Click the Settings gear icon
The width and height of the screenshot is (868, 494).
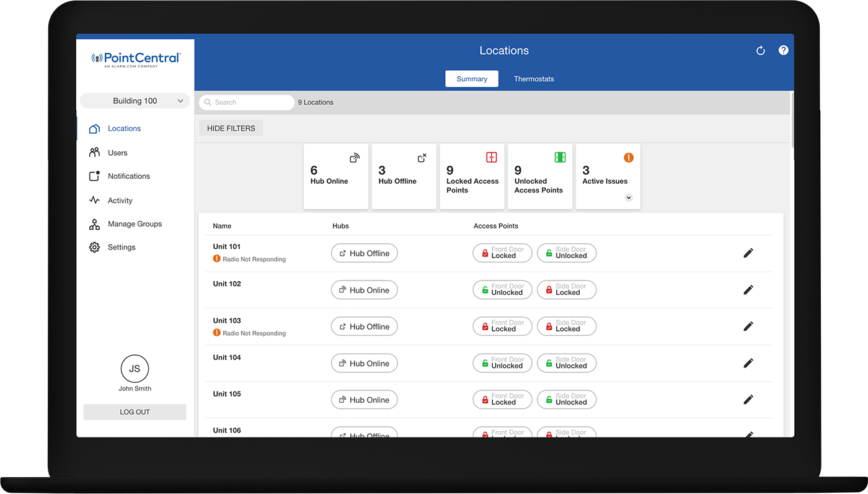(94, 247)
